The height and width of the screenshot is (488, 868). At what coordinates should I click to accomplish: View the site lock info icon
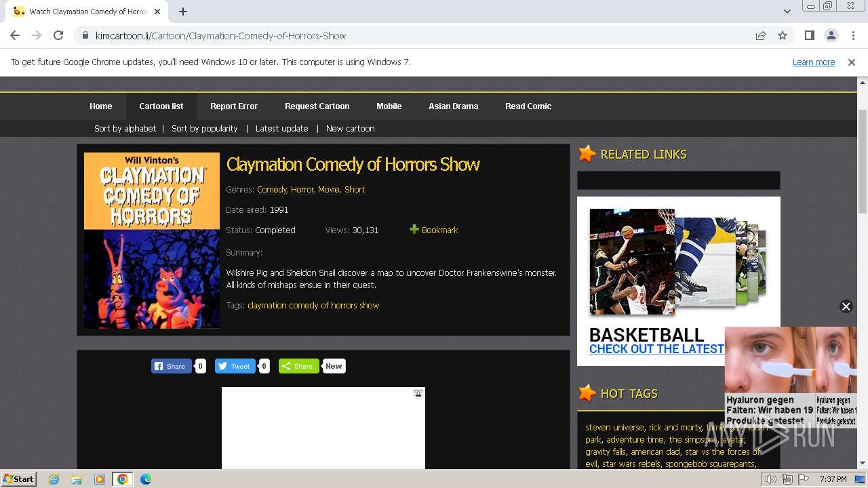85,35
